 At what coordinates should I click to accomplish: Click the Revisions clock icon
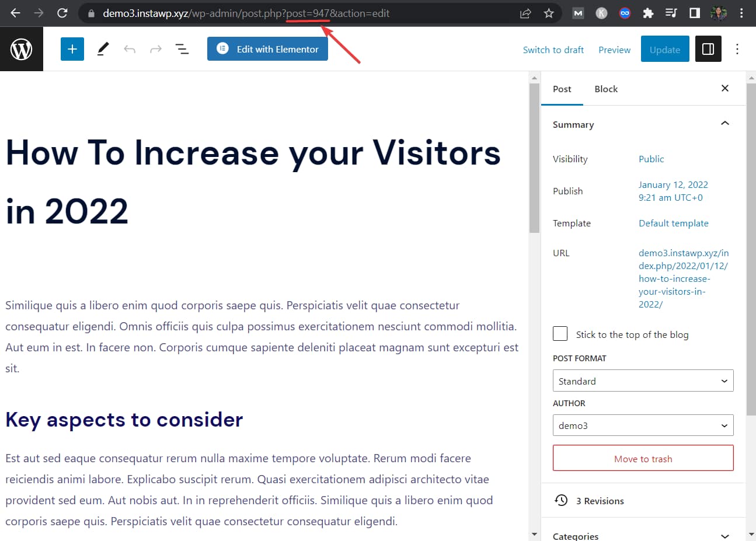(561, 500)
